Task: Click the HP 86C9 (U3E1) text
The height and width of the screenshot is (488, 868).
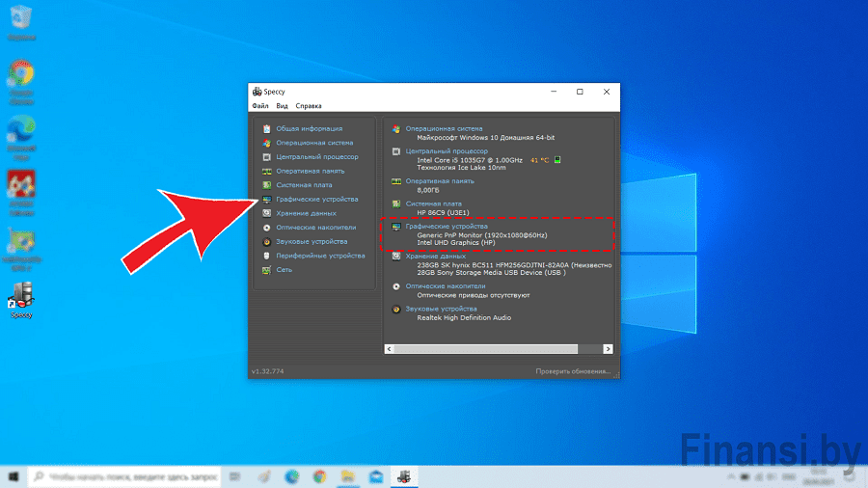Action: (443, 213)
